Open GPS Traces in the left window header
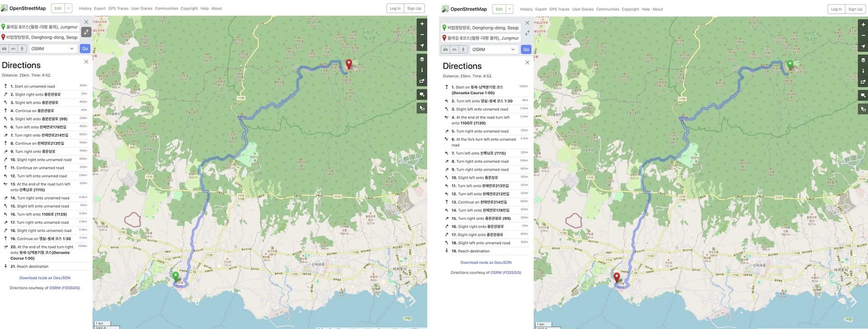The width and height of the screenshot is (868, 329). (x=118, y=9)
